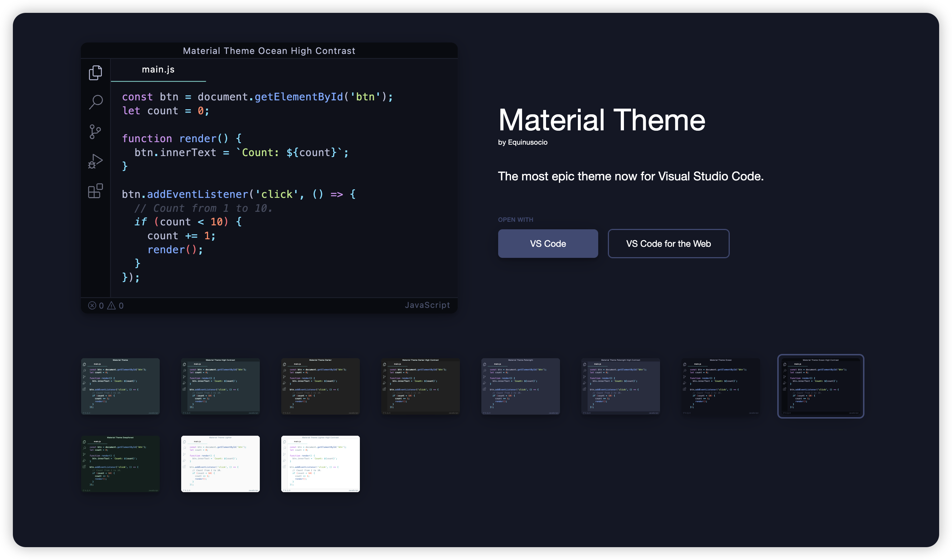952x560 pixels.
Task: Open with VS Code for the Web
Action: click(x=668, y=244)
